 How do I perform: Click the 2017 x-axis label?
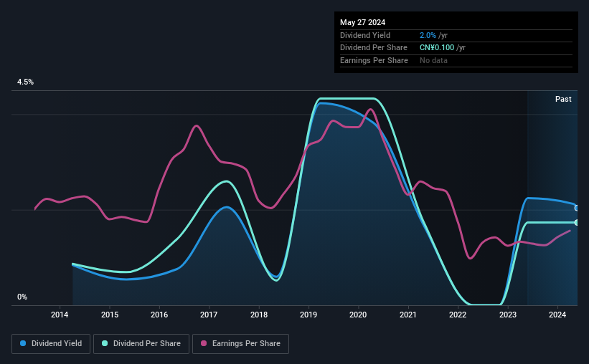tap(209, 315)
